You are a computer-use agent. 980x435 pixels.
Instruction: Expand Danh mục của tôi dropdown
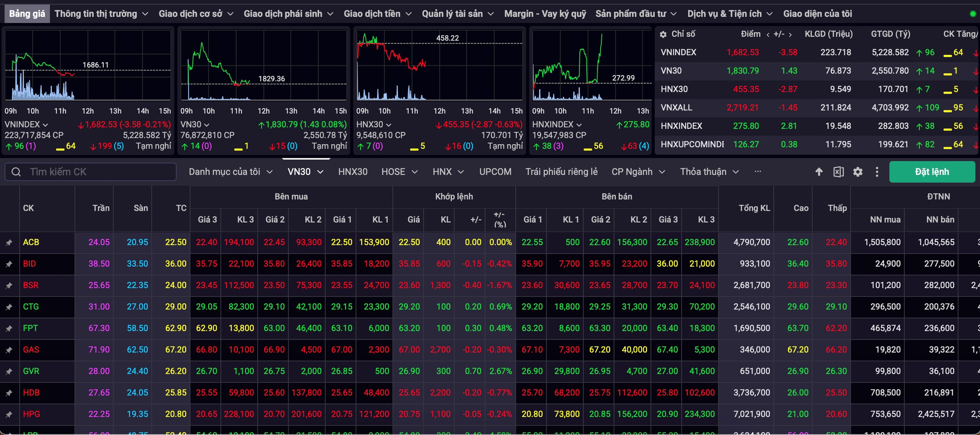[x=231, y=172]
